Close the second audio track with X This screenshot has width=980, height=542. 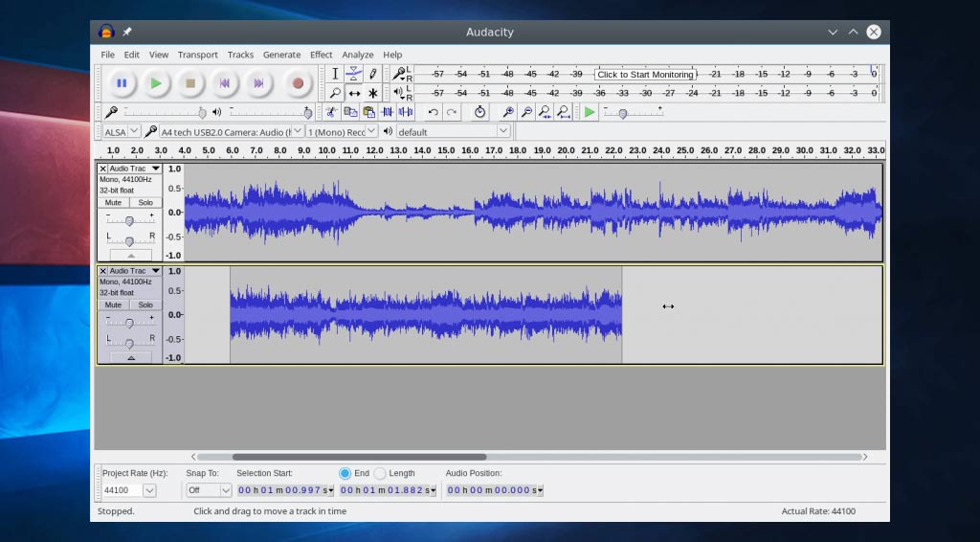pos(103,271)
